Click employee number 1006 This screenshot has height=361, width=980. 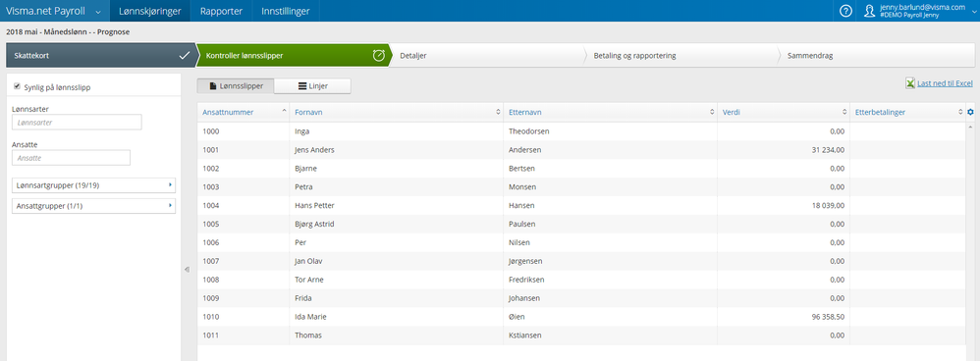point(211,242)
